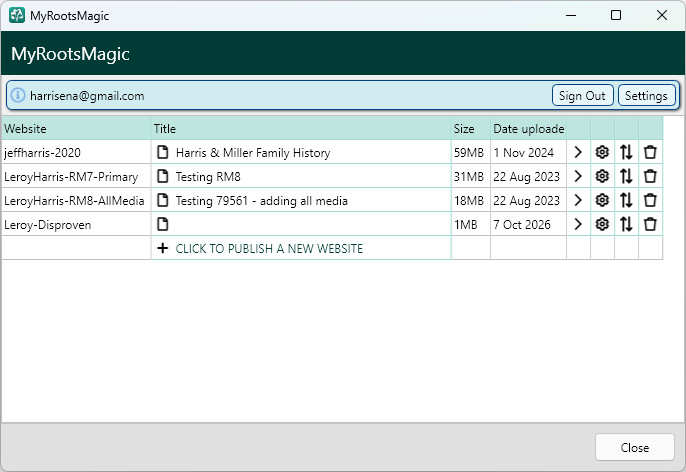Open jeffharris-2020 site with chevron arrow

pyautogui.click(x=578, y=152)
